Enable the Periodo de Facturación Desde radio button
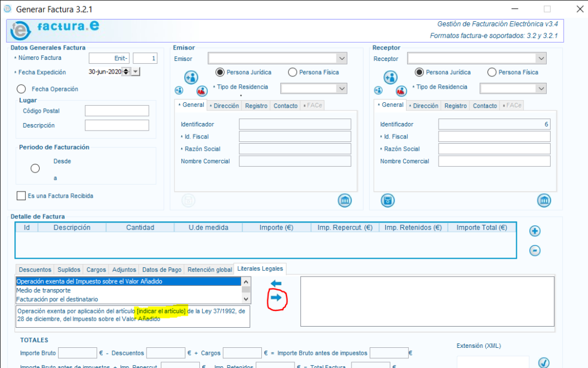 click(35, 168)
